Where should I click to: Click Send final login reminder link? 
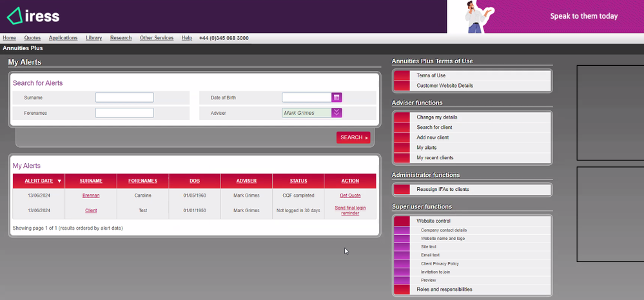tap(350, 210)
